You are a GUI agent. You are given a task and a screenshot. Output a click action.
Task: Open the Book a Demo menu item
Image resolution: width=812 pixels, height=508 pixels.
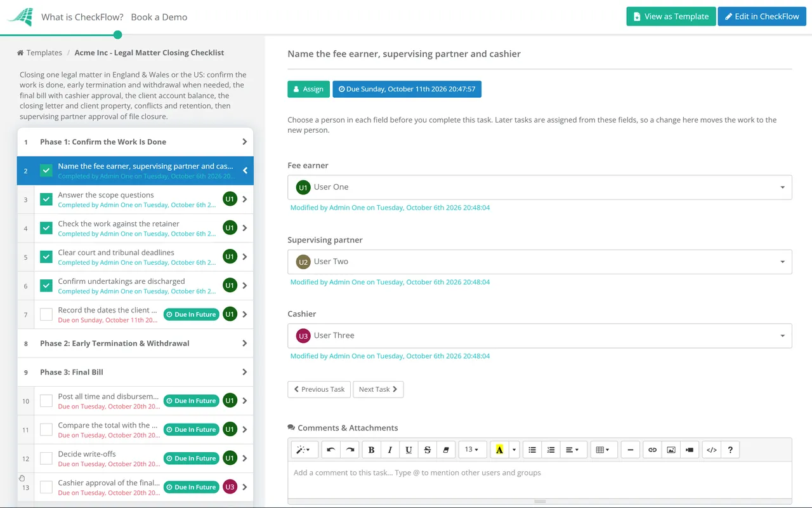pos(159,17)
